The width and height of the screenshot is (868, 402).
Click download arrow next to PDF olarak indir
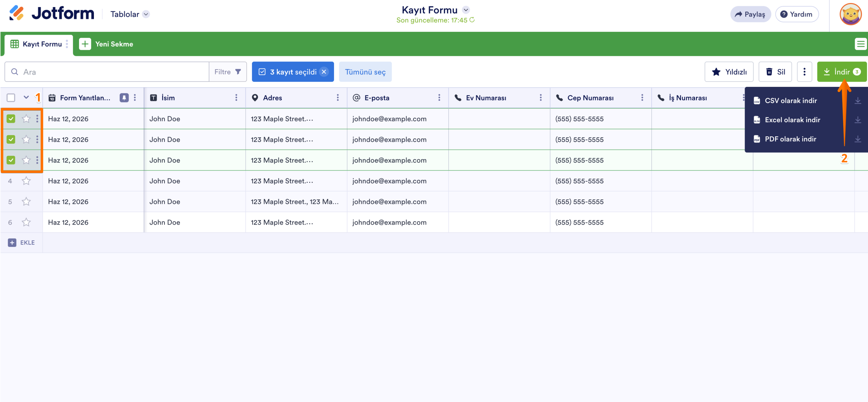point(858,139)
